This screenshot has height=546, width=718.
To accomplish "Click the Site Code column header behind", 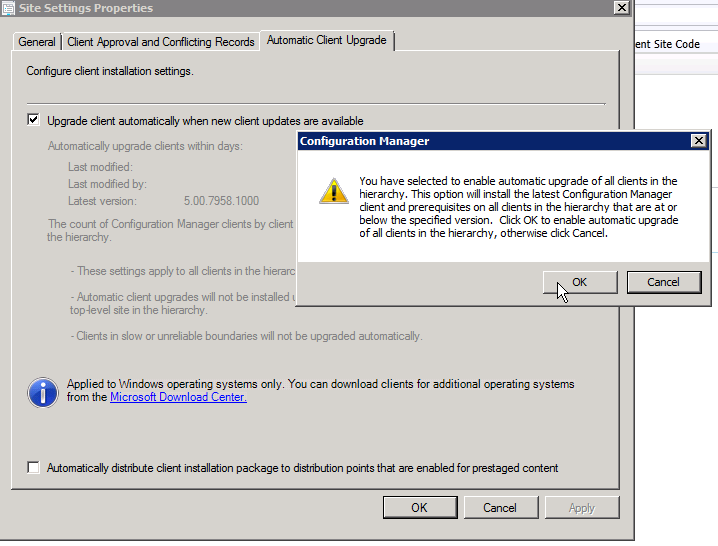I will pos(668,44).
